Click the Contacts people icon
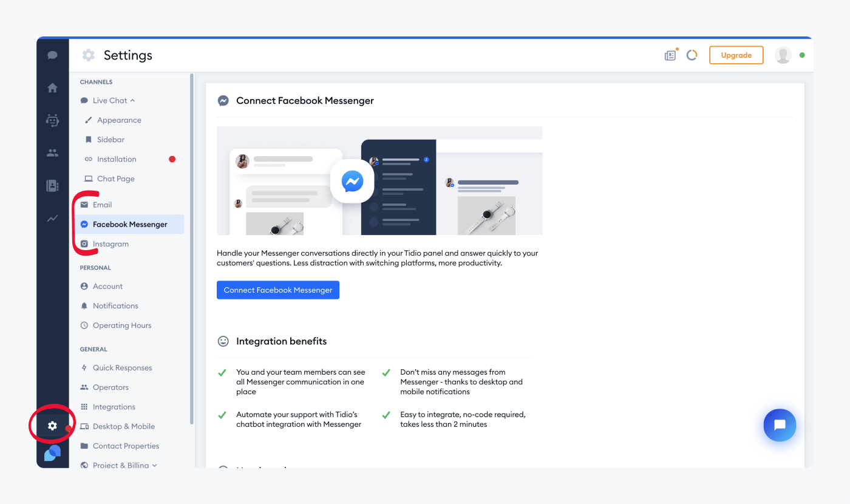The image size is (850, 504). click(x=52, y=152)
